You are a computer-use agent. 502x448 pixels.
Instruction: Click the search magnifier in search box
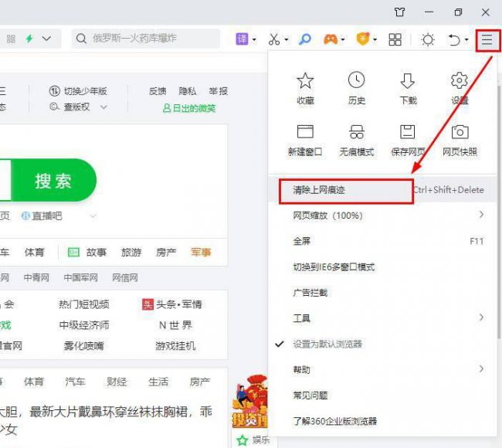81,39
